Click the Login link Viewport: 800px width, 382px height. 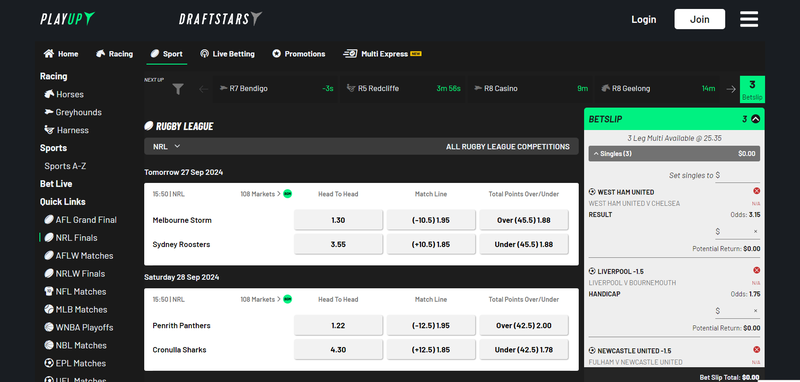[x=643, y=19]
